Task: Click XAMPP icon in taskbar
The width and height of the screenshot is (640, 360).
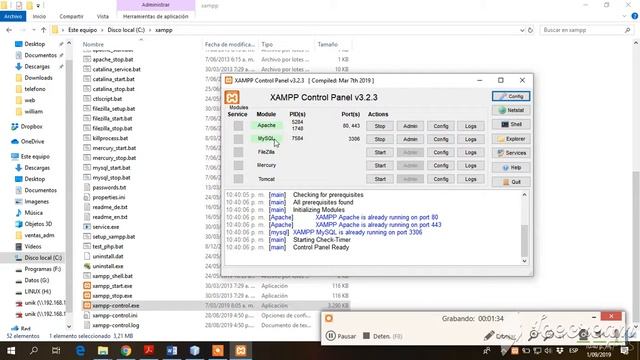Action: coord(241,351)
